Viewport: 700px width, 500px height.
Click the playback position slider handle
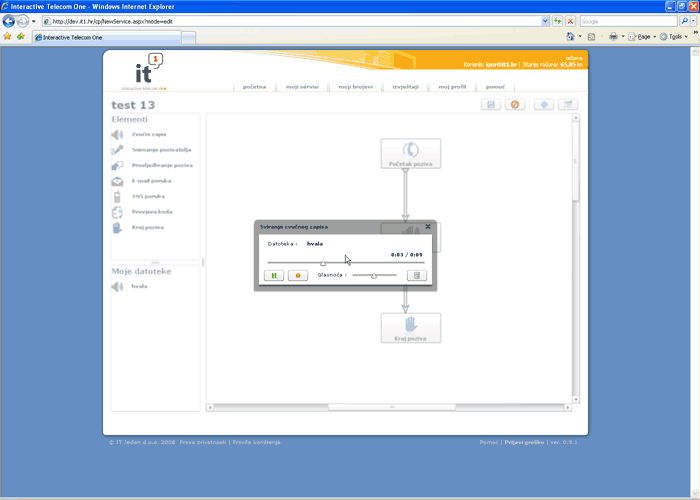[323, 263]
